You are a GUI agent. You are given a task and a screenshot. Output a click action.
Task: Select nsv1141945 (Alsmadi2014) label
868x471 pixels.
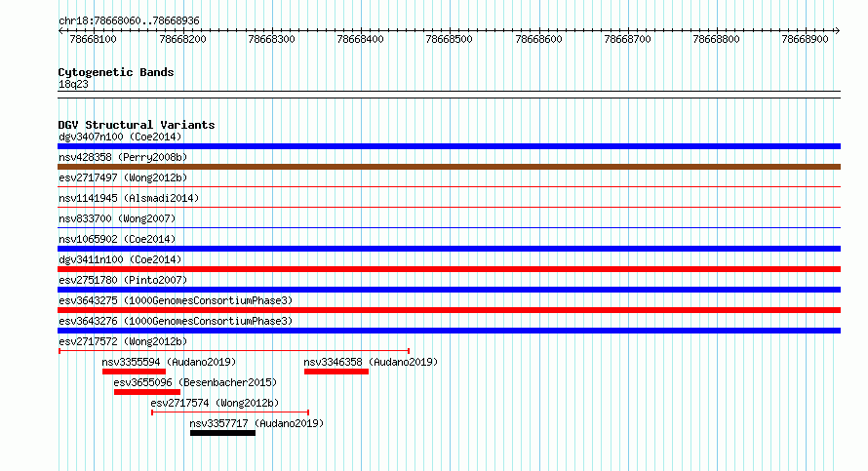[x=129, y=198]
